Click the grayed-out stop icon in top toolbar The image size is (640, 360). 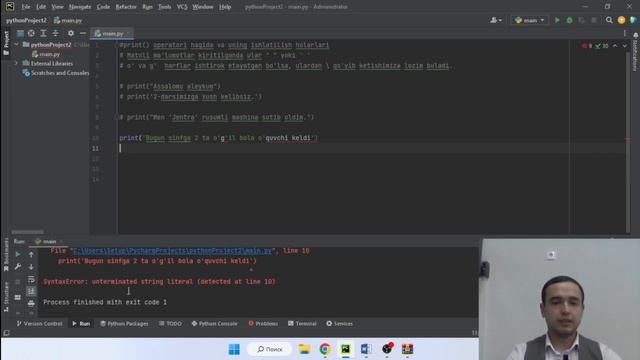click(594, 20)
